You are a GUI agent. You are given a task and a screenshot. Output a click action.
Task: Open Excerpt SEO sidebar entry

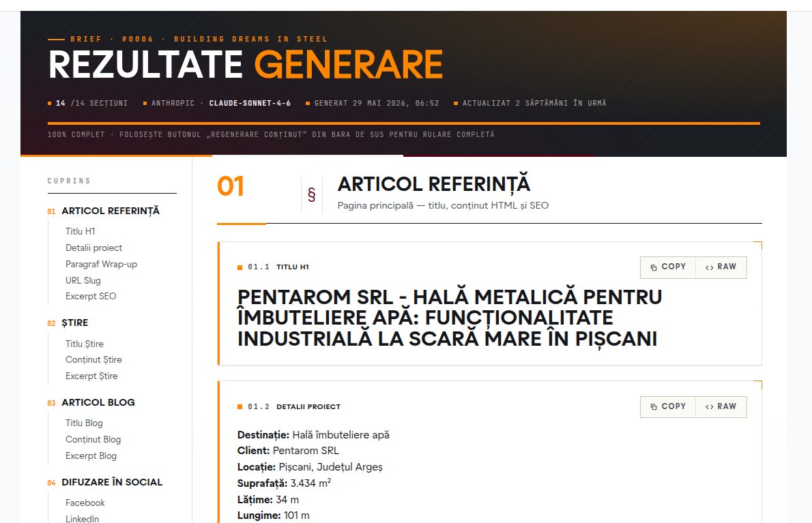click(91, 297)
